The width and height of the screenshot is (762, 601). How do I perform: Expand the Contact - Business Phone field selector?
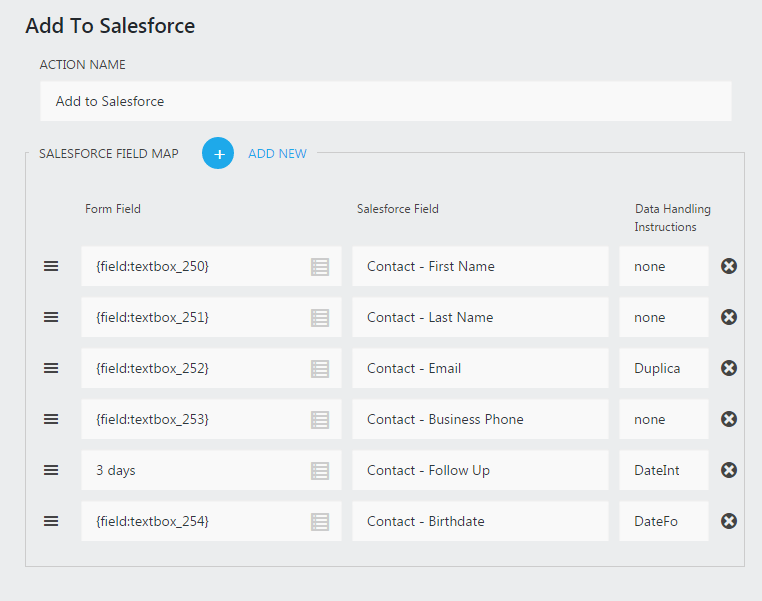point(480,420)
